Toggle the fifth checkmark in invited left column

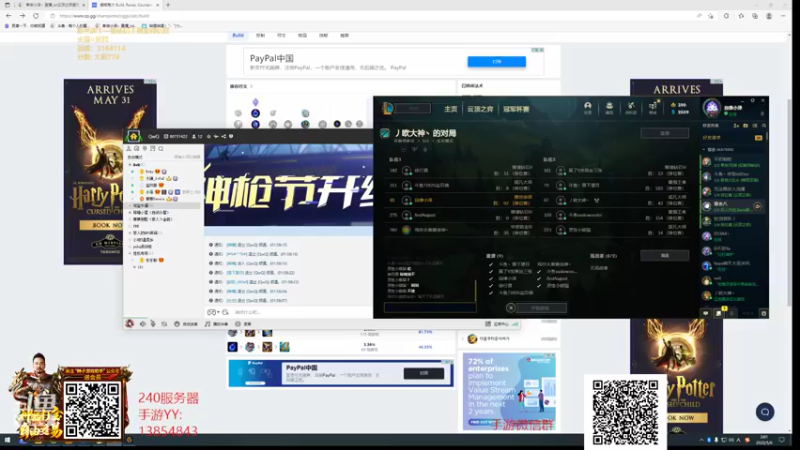(491, 293)
